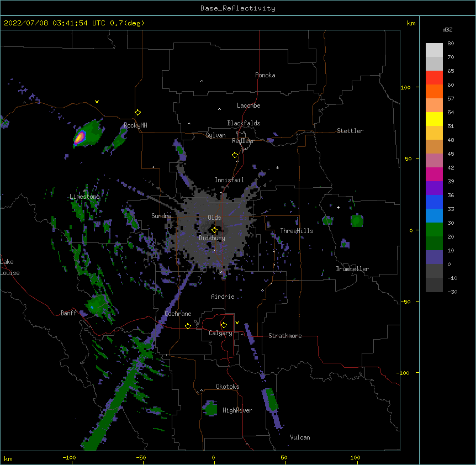476x465 pixels.
Task: Click the HighRiver label
Action: (237, 410)
